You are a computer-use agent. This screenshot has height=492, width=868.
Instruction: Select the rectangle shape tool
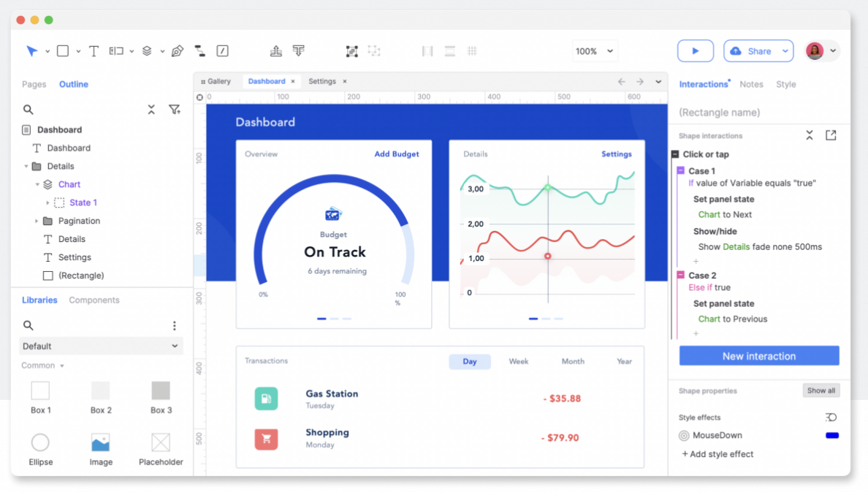pyautogui.click(x=63, y=51)
